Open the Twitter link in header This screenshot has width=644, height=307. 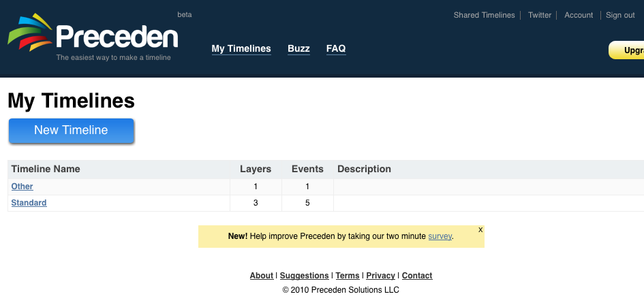(x=540, y=15)
